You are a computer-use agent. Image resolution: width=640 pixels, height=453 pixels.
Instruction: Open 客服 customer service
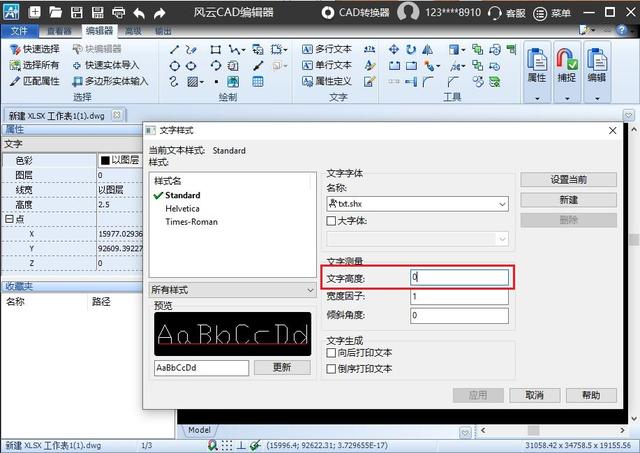[507, 13]
